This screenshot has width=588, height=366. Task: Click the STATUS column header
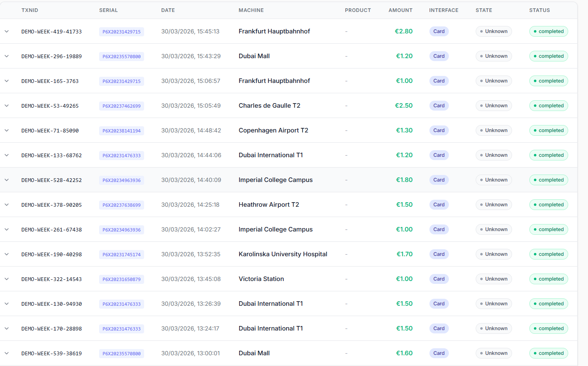pos(539,10)
